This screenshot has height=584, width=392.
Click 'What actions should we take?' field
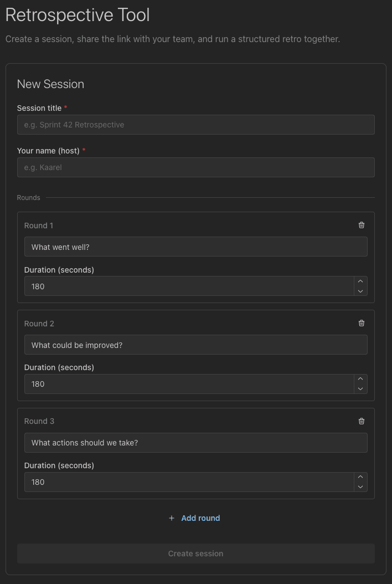(x=195, y=443)
